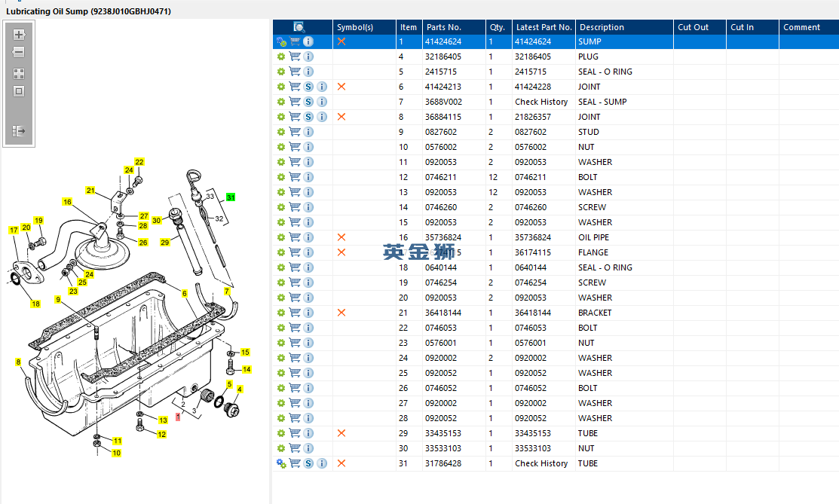Screen dimensions: 839x504
Task: Add item 29 TUBE 33435153 to cart
Action: point(295,433)
